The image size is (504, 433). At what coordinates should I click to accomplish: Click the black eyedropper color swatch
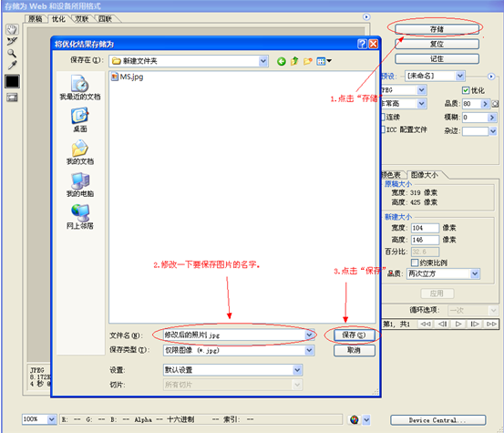(12, 81)
